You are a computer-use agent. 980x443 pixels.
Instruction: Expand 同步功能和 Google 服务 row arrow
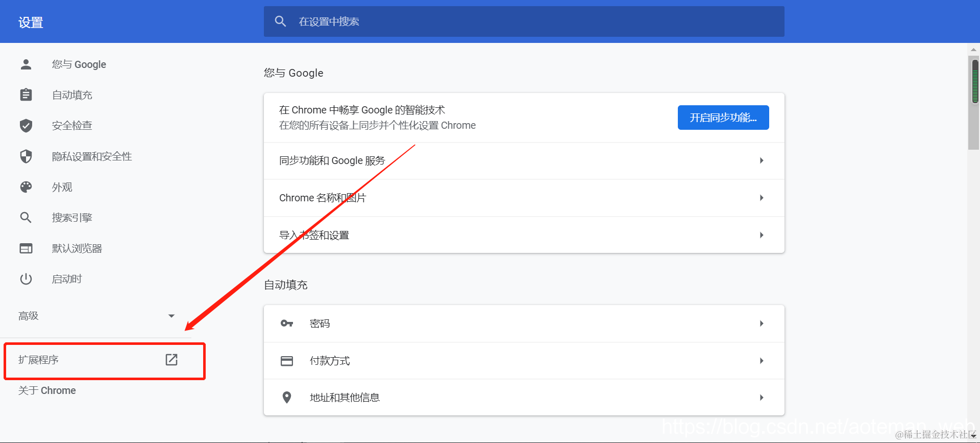762,160
